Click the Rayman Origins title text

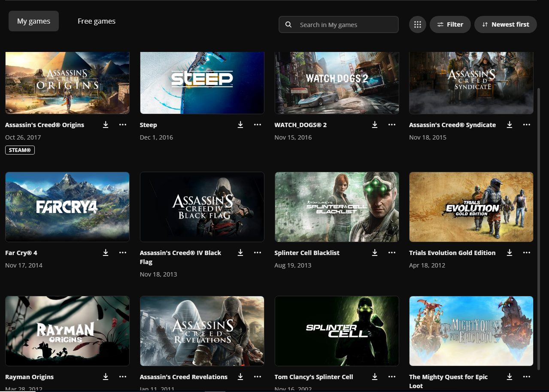click(30, 377)
